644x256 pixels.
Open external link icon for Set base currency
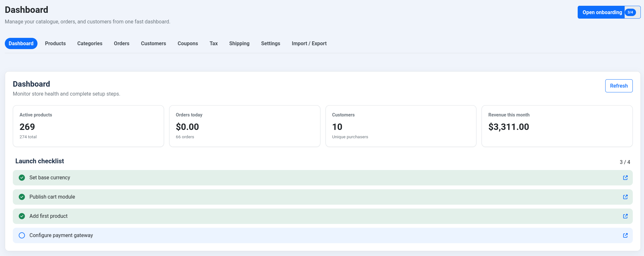click(x=625, y=178)
